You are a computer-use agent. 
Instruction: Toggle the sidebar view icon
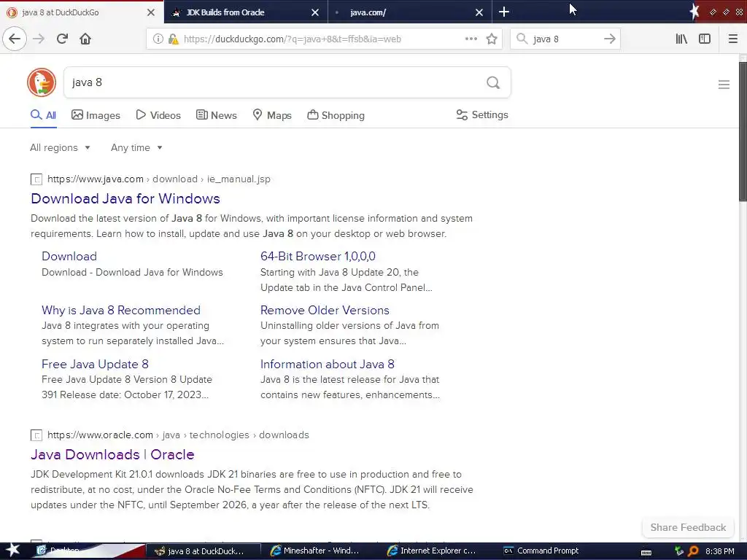point(705,39)
